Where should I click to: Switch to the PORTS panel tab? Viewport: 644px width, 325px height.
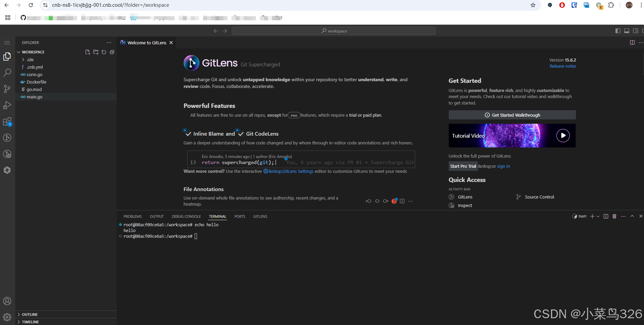point(240,216)
